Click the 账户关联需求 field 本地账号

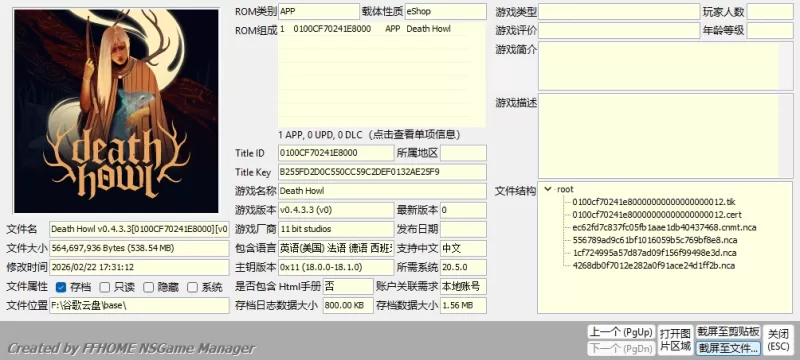click(463, 286)
